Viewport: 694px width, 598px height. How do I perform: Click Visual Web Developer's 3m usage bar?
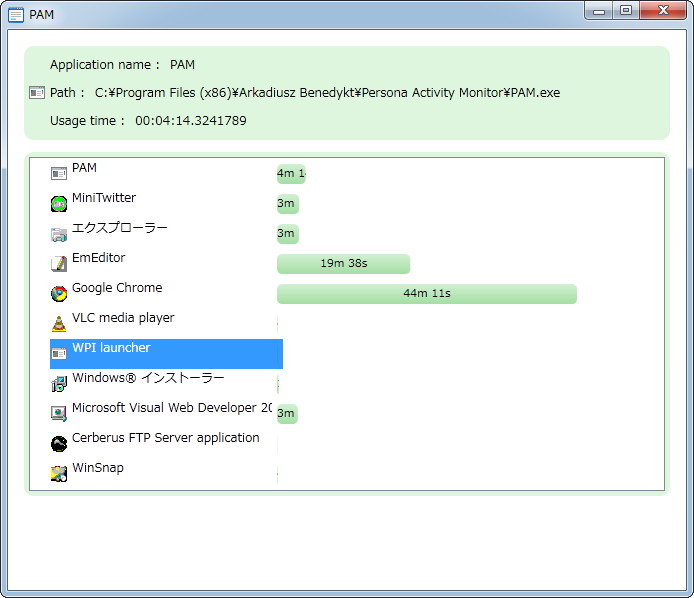[287, 414]
